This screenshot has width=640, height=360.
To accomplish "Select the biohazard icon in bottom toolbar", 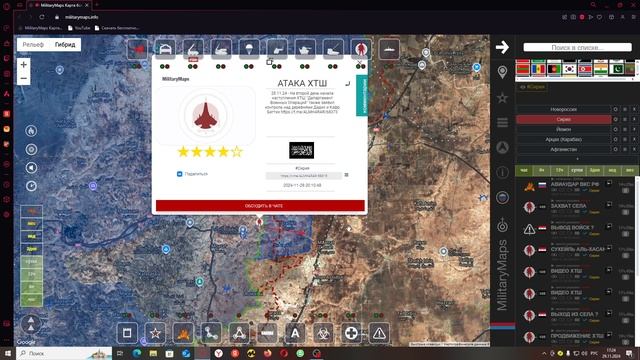I will click(323, 333).
